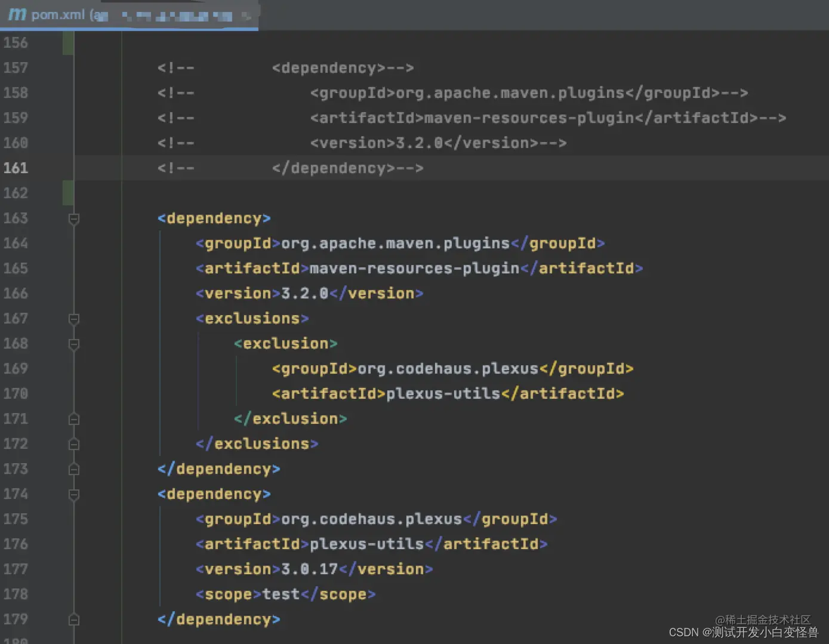829x644 pixels.
Task: Click fold end marker at line 179
Action: (x=74, y=620)
